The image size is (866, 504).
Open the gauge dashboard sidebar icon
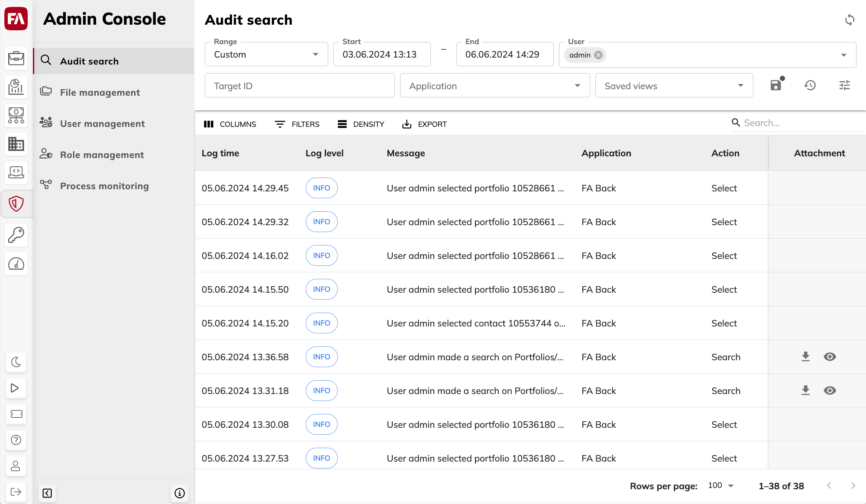click(x=16, y=264)
